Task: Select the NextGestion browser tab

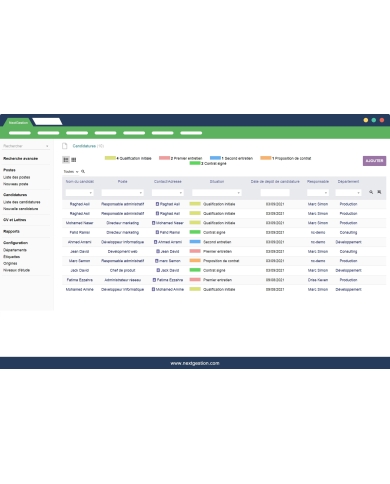Action: point(18,122)
